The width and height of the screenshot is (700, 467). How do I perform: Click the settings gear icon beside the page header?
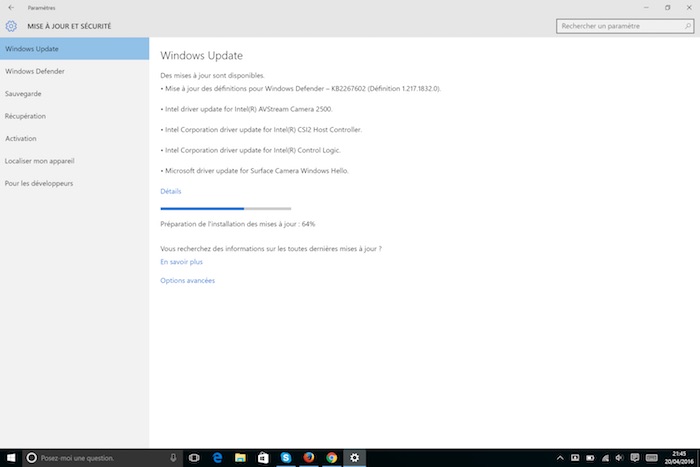pos(11,25)
